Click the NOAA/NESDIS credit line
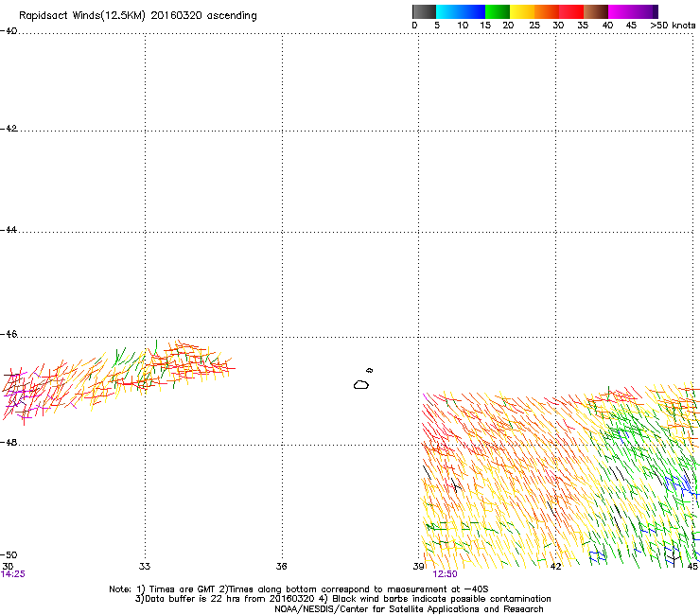 (x=409, y=609)
